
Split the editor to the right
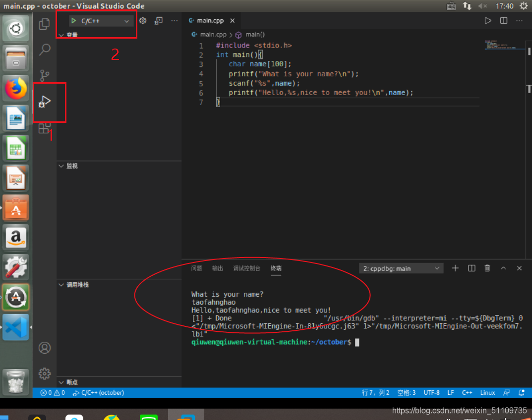504,21
